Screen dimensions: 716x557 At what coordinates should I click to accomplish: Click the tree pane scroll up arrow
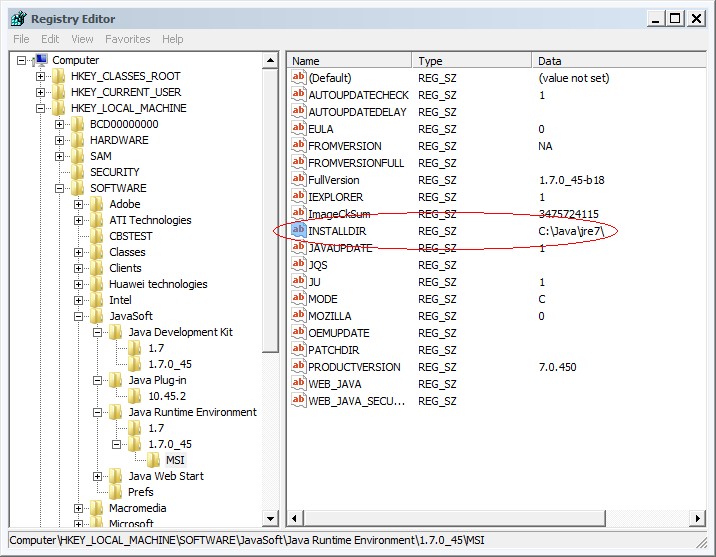[x=270, y=60]
